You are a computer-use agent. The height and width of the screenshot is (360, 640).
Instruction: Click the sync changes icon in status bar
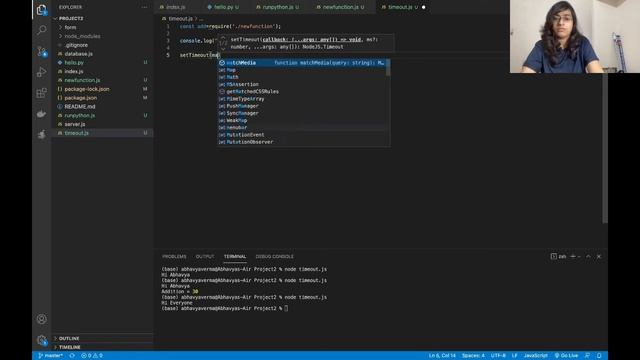[x=72, y=356]
